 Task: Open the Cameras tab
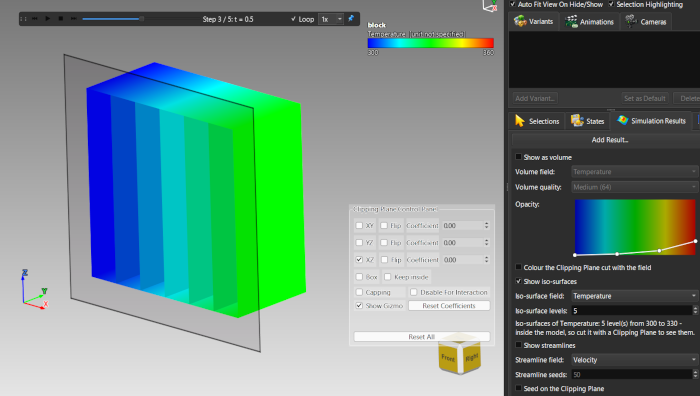click(646, 21)
